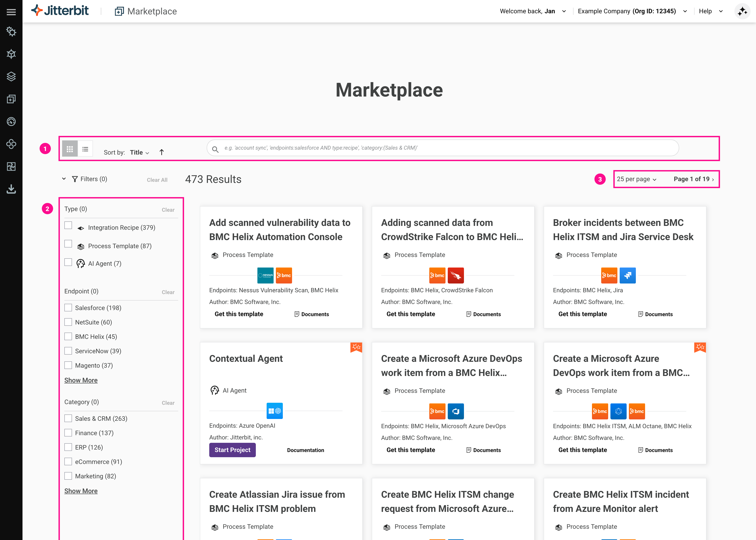
Task: Switch to list view layout
Action: pyautogui.click(x=85, y=148)
